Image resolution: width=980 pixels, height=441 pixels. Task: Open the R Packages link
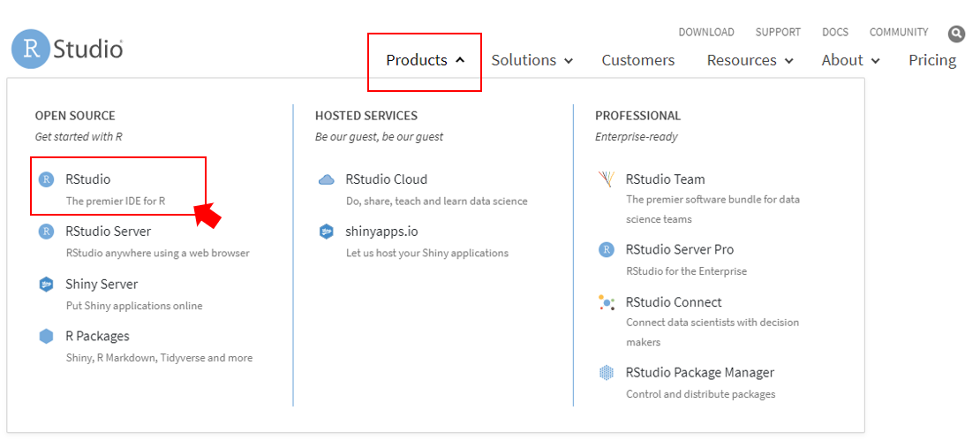pos(97,337)
